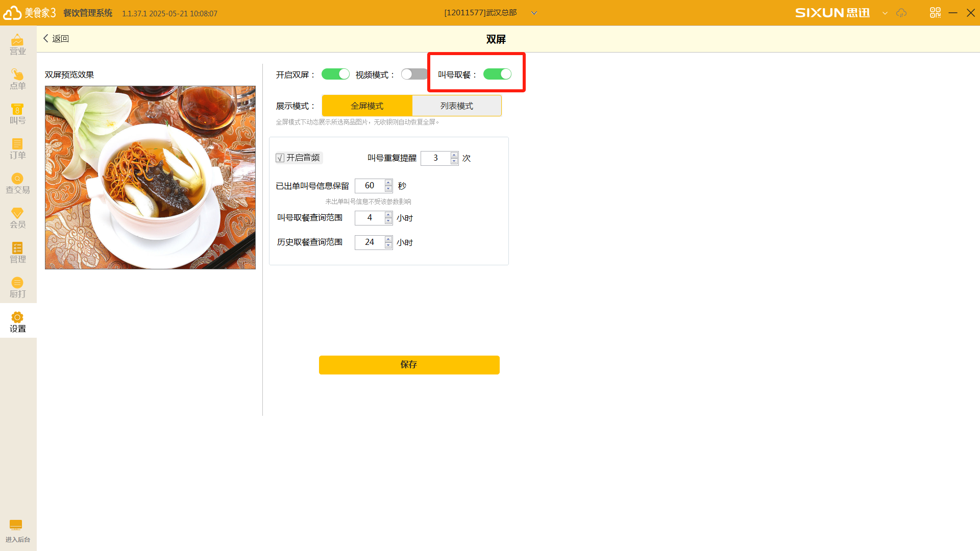Uncheck the 开启音频 checkbox

pos(280,158)
